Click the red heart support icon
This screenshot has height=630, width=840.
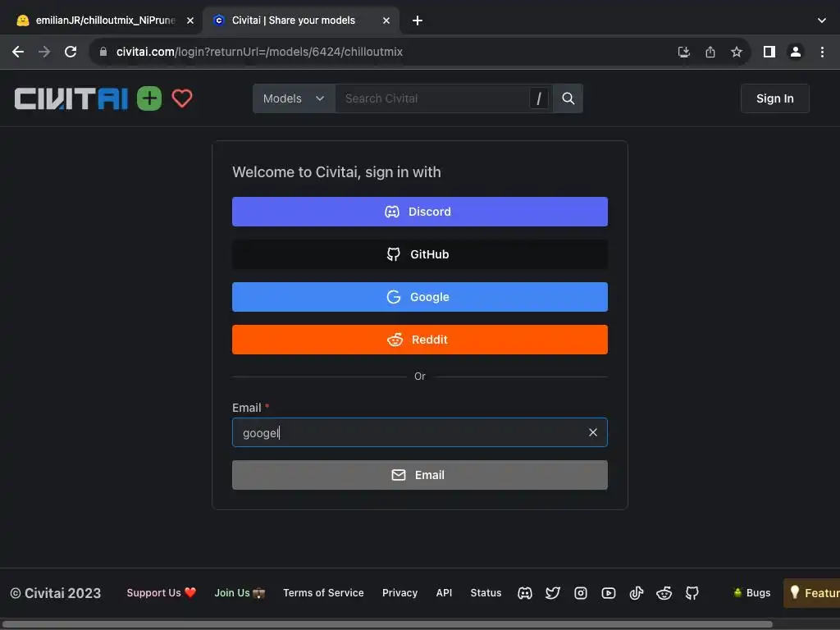pyautogui.click(x=182, y=98)
